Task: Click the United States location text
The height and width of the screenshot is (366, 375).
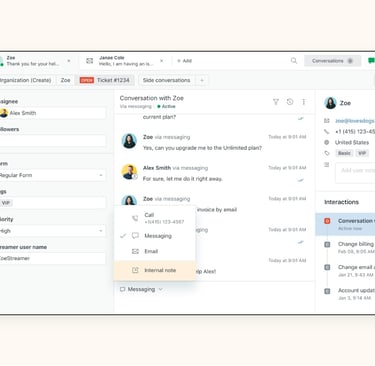Action: click(x=352, y=143)
